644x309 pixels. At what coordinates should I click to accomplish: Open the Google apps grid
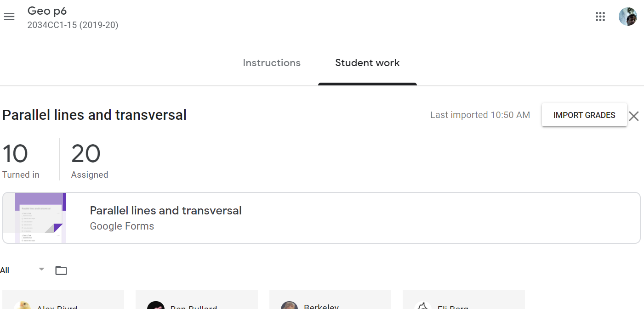coord(600,17)
